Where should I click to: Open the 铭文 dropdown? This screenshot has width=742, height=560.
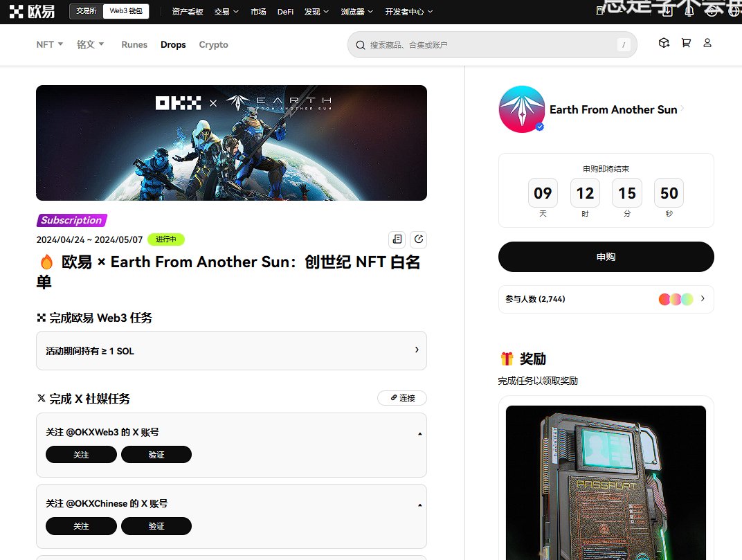click(x=91, y=44)
